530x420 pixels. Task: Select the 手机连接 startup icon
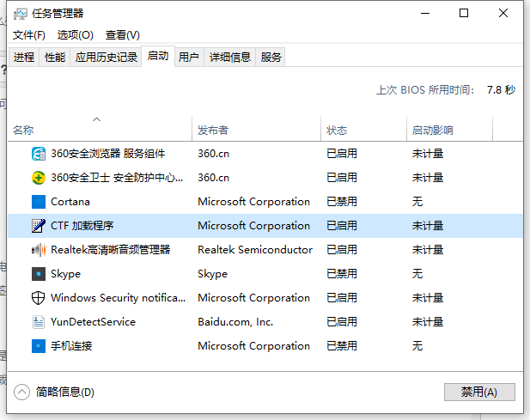point(39,346)
